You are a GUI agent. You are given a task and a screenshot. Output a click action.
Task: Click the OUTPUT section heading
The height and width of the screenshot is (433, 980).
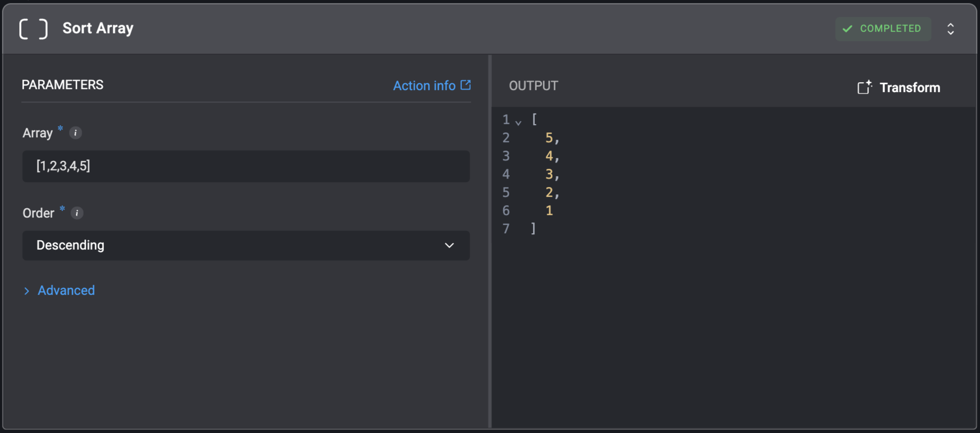[533, 86]
